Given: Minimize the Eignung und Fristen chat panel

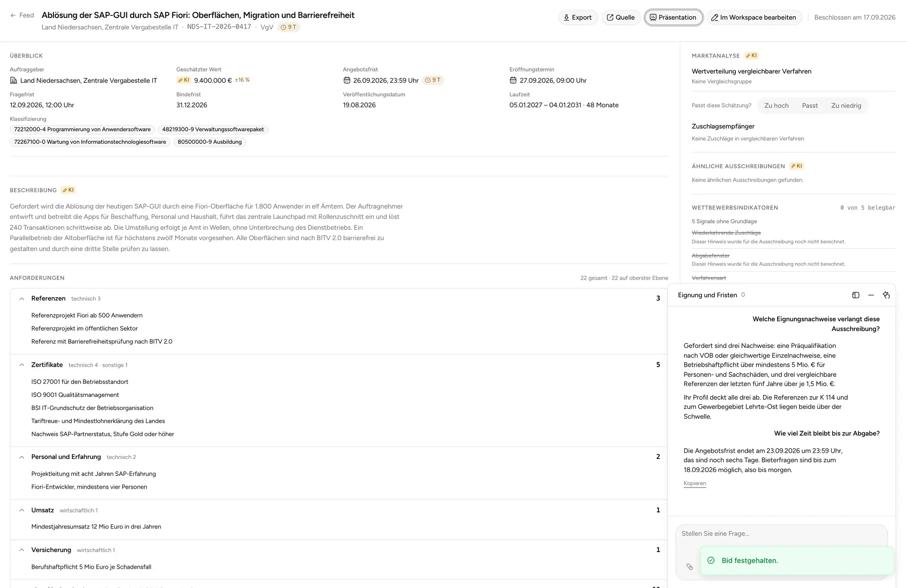Looking at the screenshot, I should pos(871,295).
